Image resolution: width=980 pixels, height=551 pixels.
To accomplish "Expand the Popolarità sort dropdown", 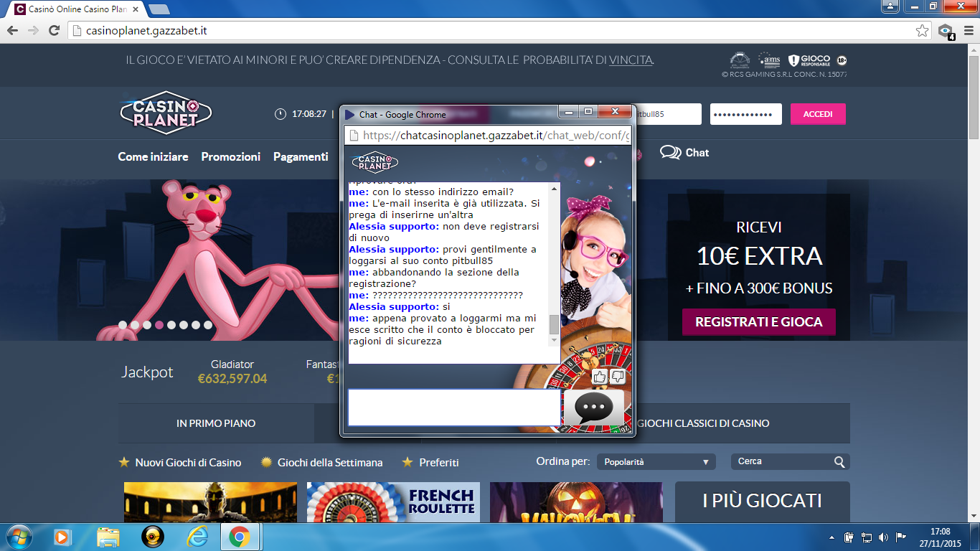I will 656,462.
